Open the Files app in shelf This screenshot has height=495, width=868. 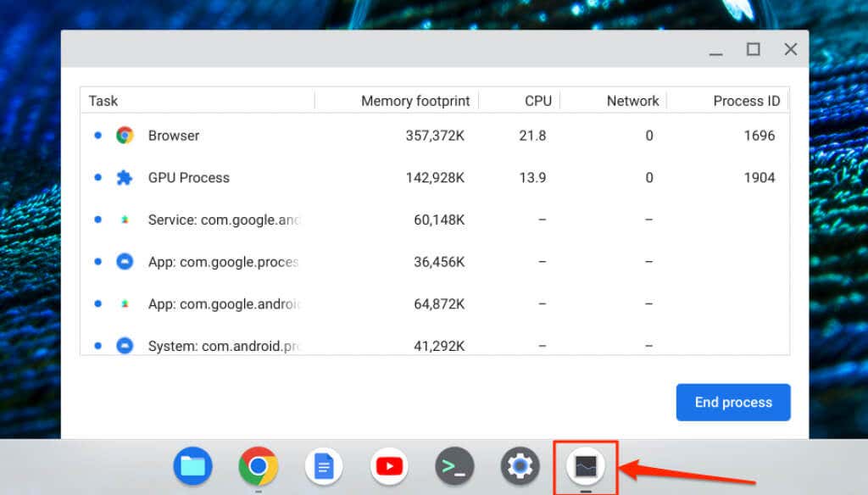tap(192, 466)
